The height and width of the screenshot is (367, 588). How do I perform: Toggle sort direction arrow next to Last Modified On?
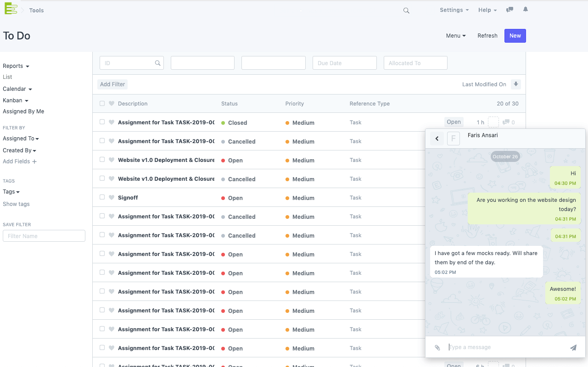(x=516, y=84)
